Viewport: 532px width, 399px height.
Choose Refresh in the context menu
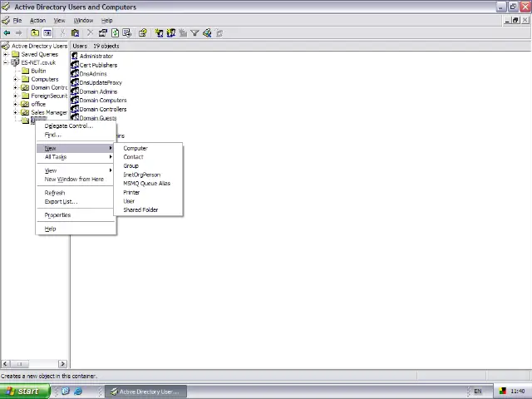tap(75, 193)
